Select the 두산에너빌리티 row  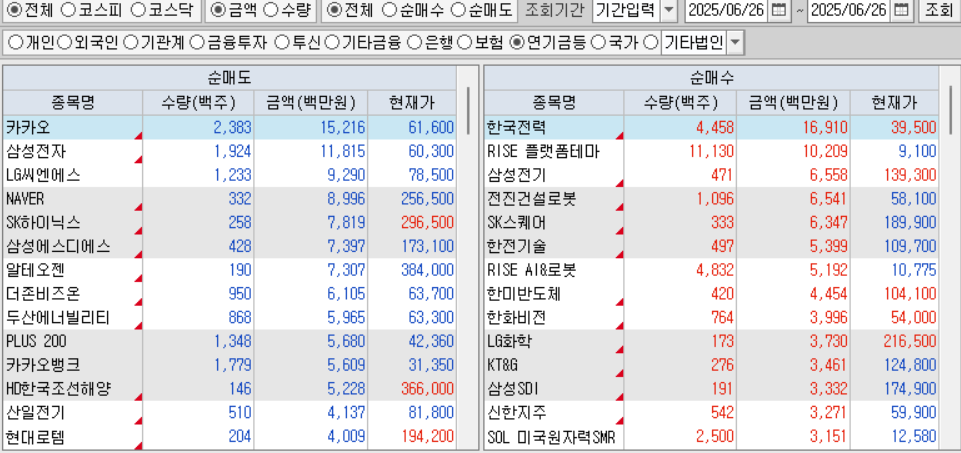click(230, 318)
